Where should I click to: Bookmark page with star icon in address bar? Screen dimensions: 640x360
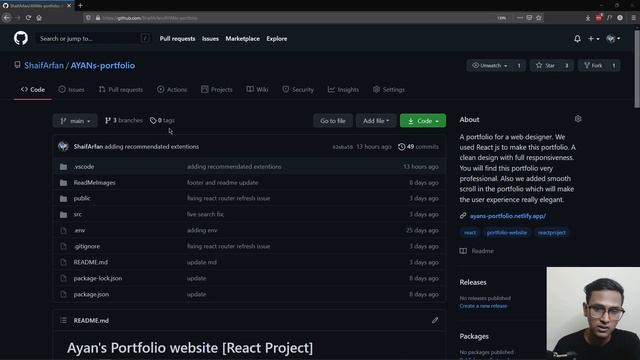(x=539, y=18)
